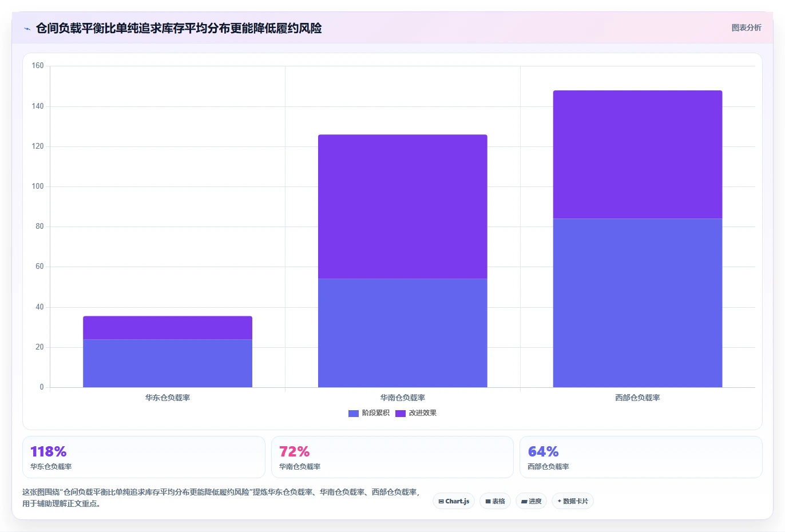Click 西部仓负载率 blue bar segment
Screen dimensions: 785x532
click(x=637, y=303)
